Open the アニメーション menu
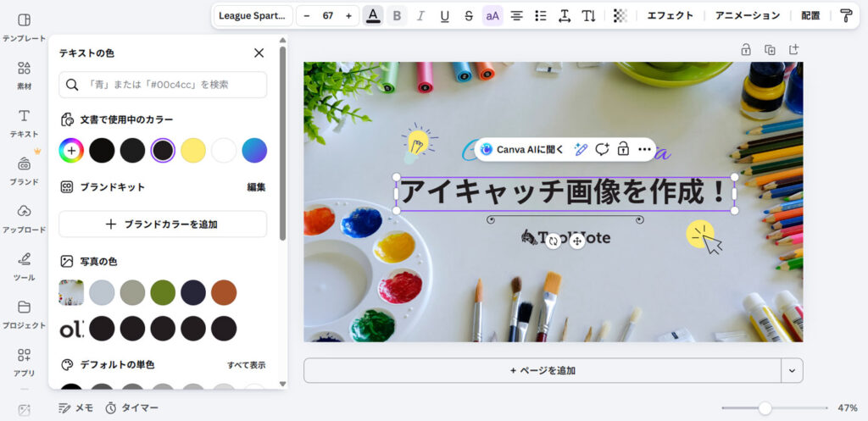Viewport: 868px width, 421px height. point(748,15)
